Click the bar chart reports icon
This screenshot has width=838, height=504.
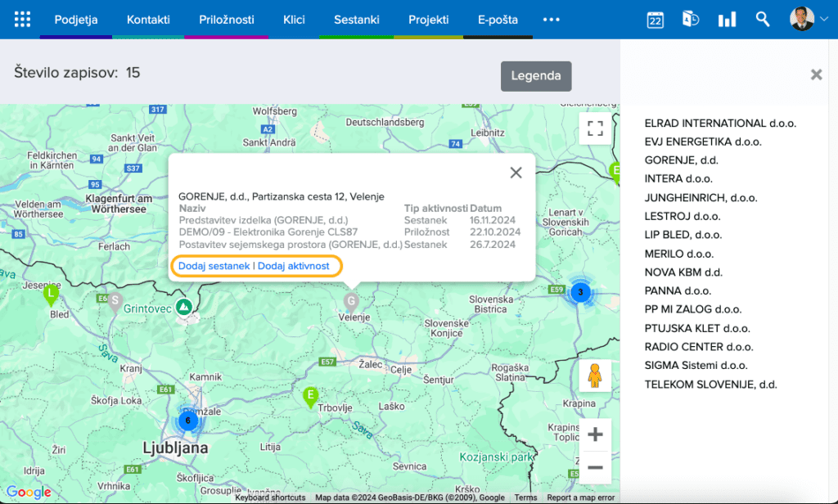coord(727,20)
